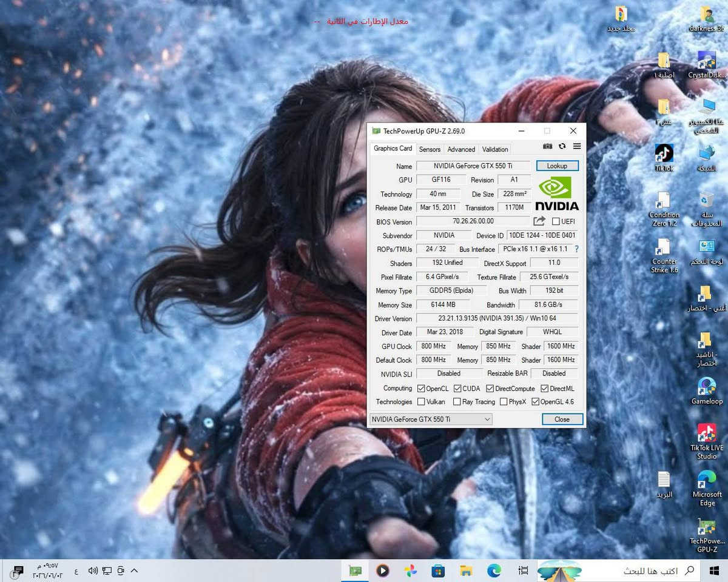The height and width of the screenshot is (582, 728).
Task: Open the darkness 36 user folder
Action: tap(707, 18)
